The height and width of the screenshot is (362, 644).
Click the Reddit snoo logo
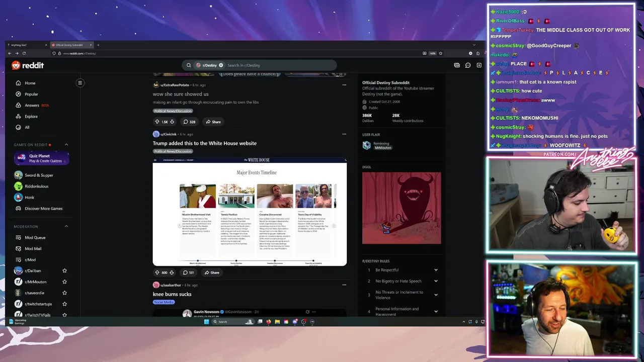[x=16, y=65]
